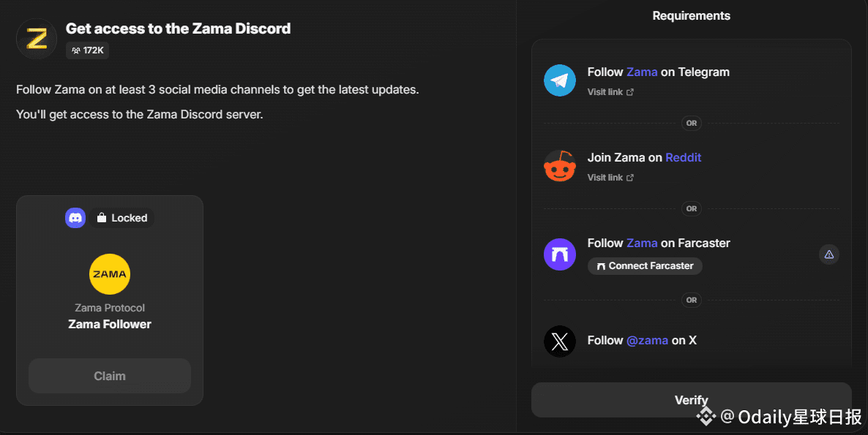
Task: Click the Farcaster warning triangle icon
Action: click(828, 254)
